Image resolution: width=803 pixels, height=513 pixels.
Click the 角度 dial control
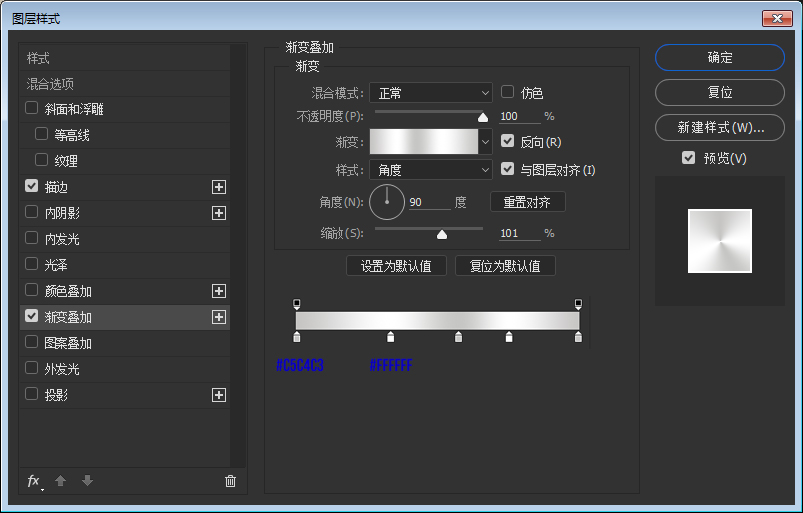click(387, 202)
